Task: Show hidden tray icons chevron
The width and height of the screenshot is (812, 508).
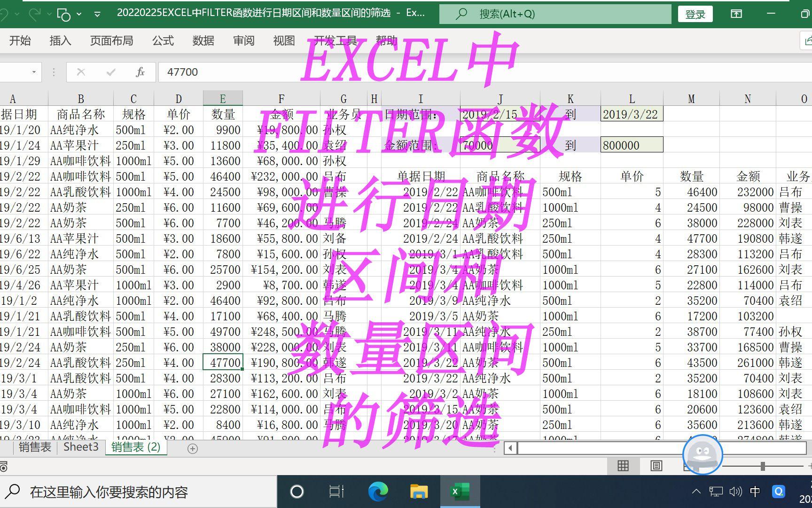Action: (x=696, y=492)
